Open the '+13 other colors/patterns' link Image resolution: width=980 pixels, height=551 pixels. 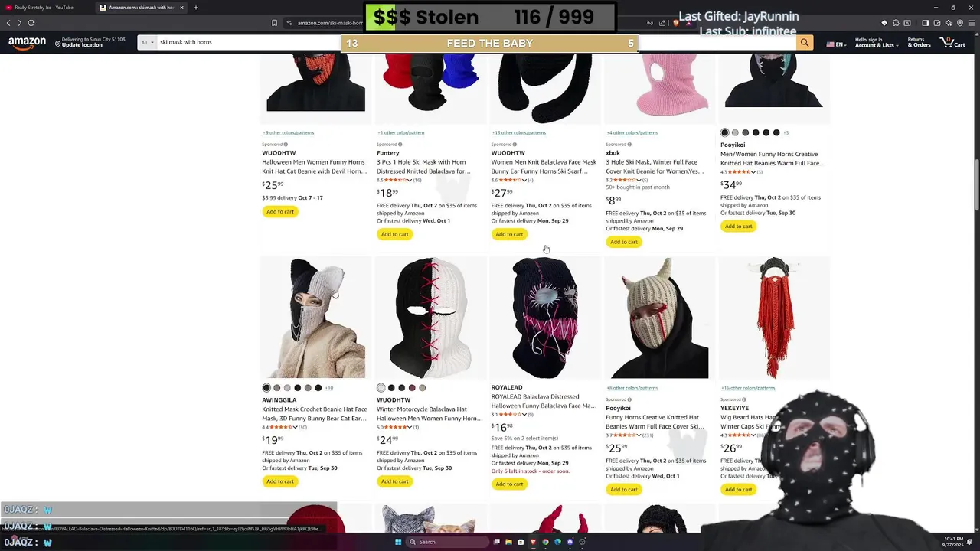pos(518,132)
